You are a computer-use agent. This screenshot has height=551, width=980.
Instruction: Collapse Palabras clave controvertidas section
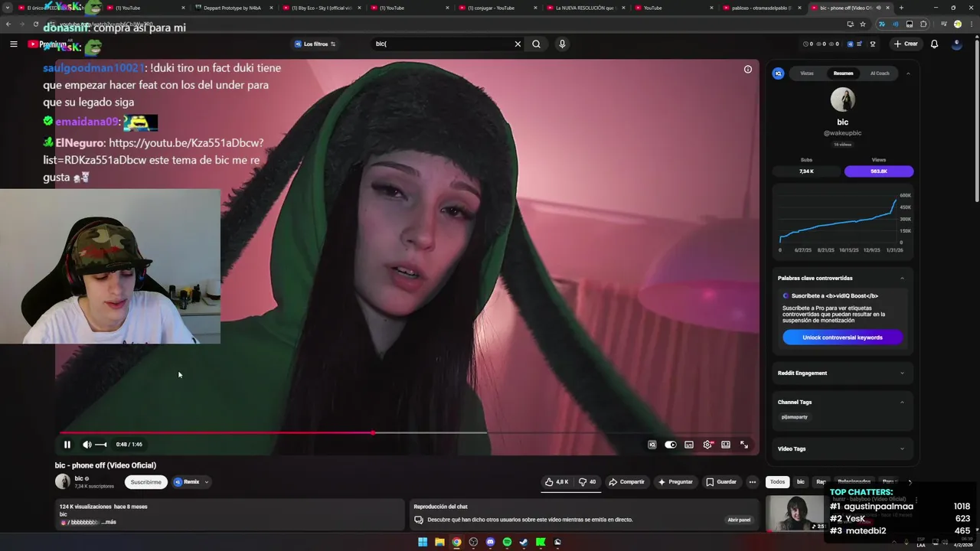pos(902,279)
